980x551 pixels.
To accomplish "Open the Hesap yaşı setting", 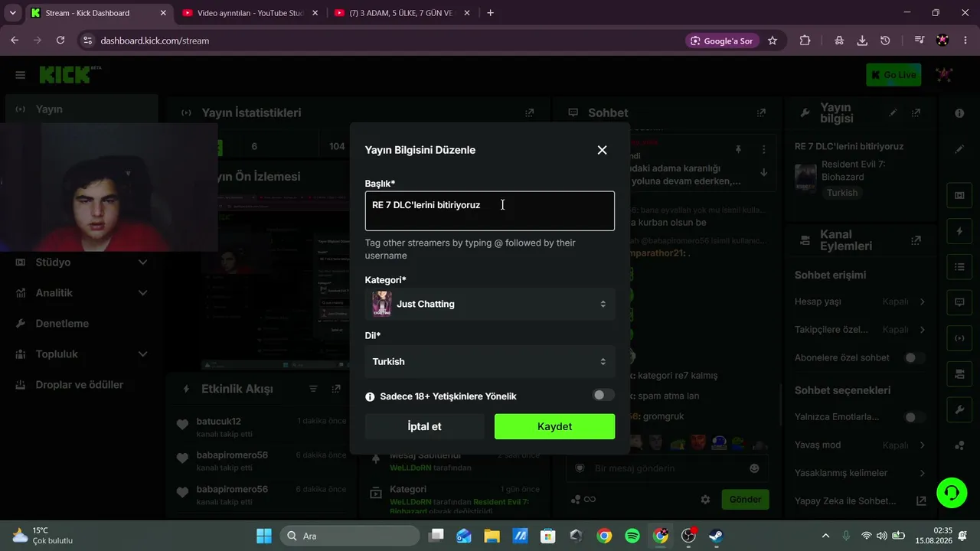I will [x=861, y=302].
